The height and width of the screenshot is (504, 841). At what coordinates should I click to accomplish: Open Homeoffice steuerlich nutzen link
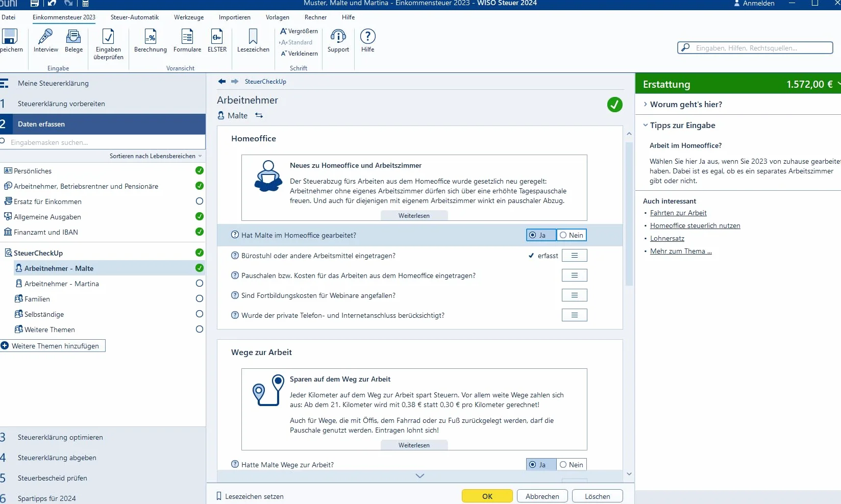695,226
